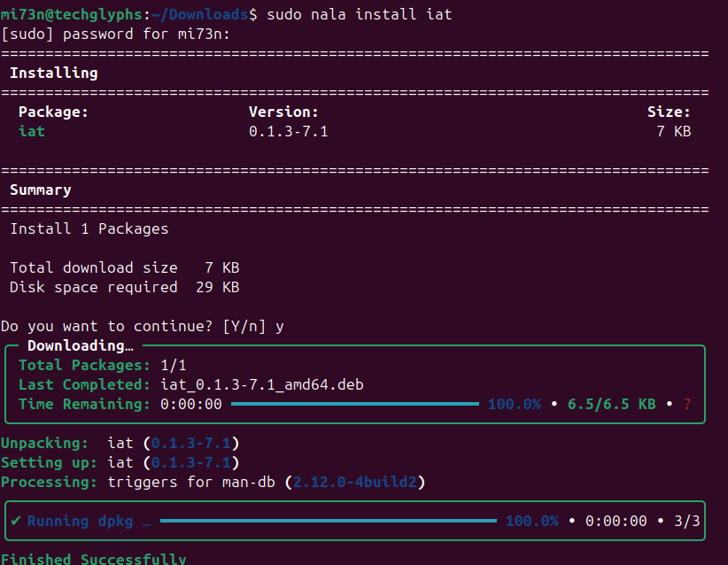Viewport: 728px width, 565px height.
Task: Click the man-db version 2.12.0-4build2 text
Action: [x=355, y=482]
